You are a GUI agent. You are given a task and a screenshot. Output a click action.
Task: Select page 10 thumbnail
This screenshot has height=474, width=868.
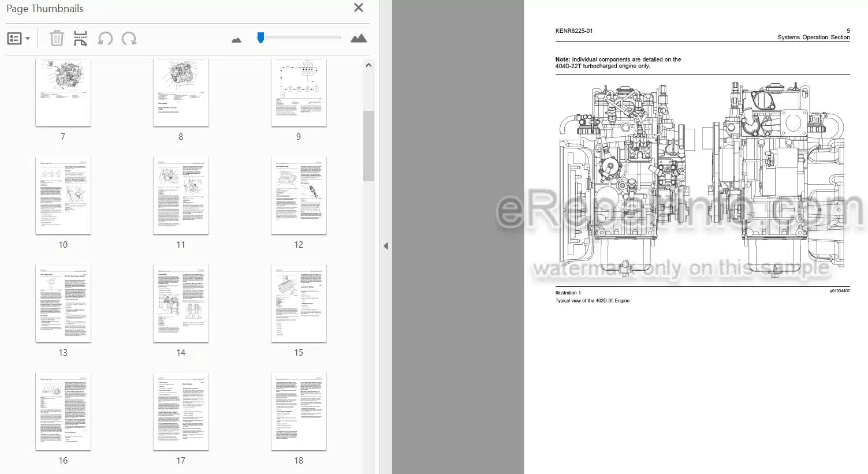[x=63, y=196]
